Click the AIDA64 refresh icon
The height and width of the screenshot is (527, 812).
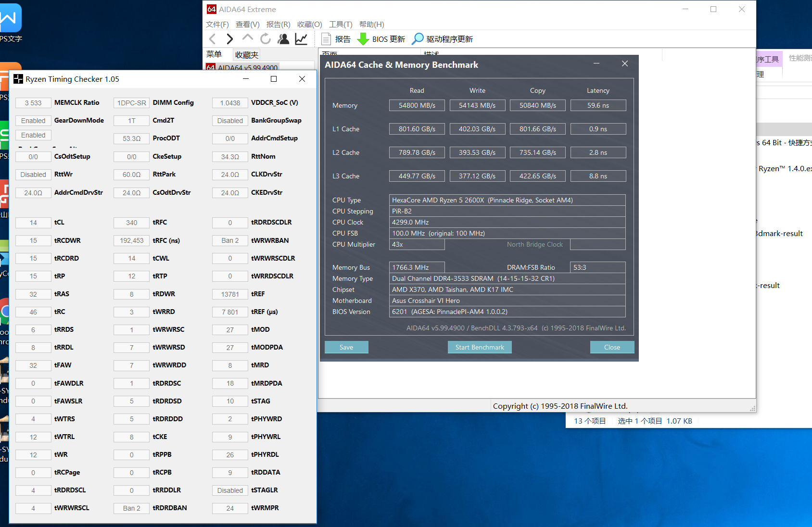pyautogui.click(x=266, y=39)
